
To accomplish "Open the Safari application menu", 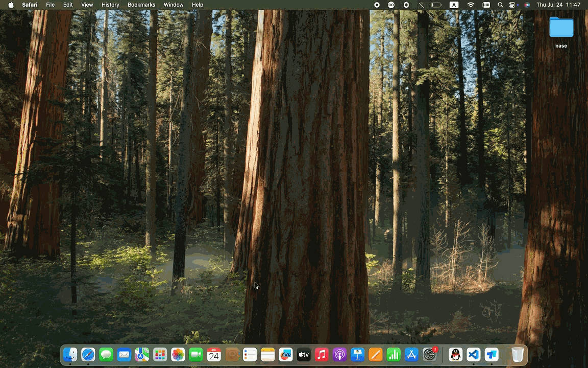I will 30,5.
